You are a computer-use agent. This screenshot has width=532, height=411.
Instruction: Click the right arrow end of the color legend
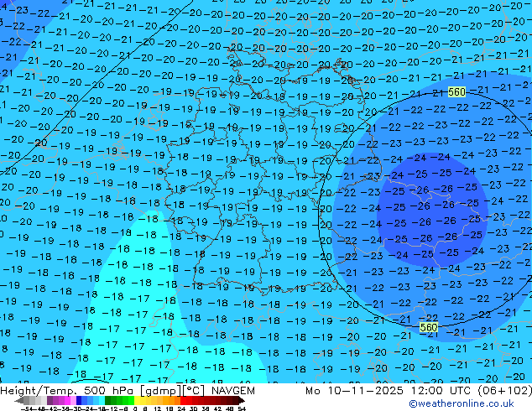pos(241,401)
